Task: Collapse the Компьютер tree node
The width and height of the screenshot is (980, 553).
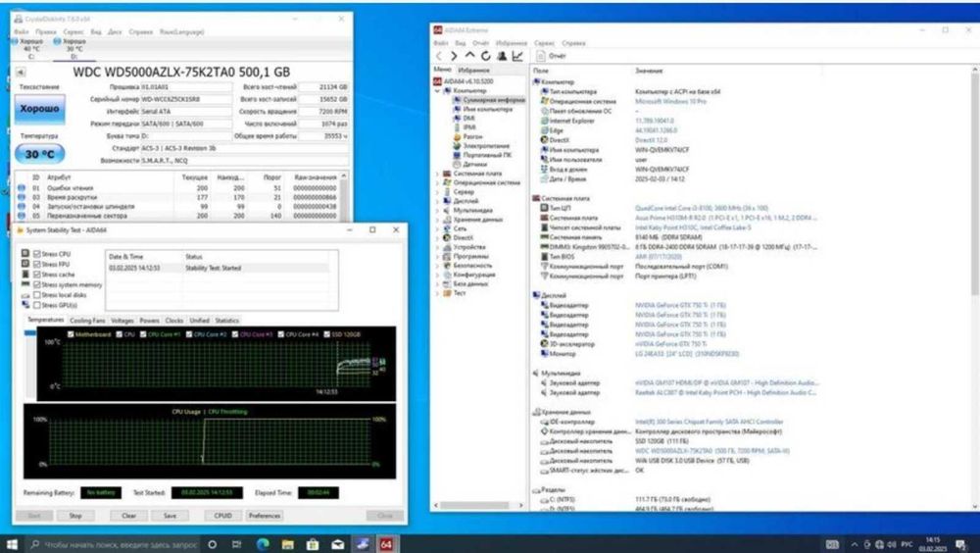Action: [437, 91]
